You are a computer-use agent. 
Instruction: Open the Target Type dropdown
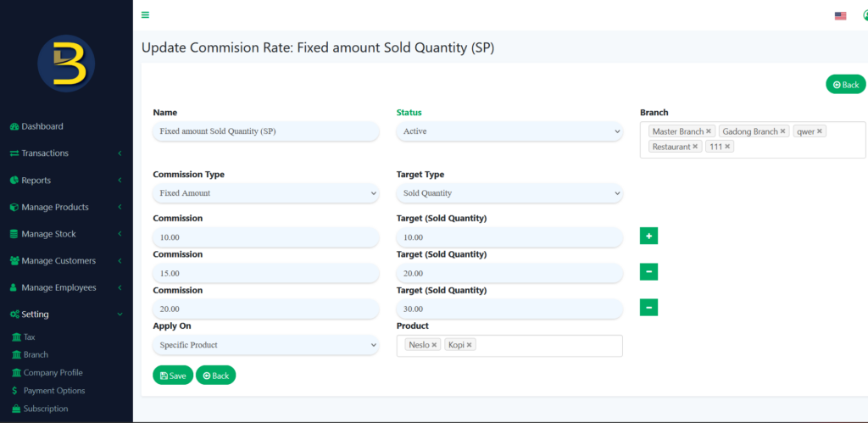point(509,193)
